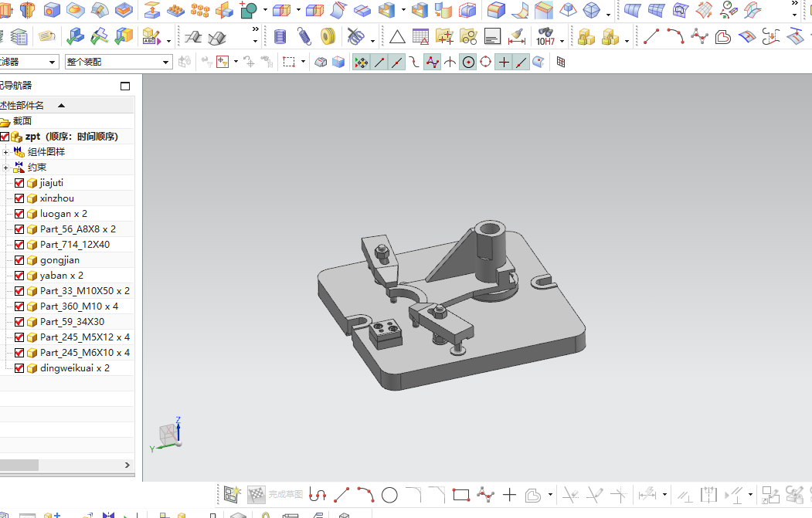Image resolution: width=812 pixels, height=518 pixels.
Task: Open the selection rectangle dropdown arrow
Action: [303, 62]
